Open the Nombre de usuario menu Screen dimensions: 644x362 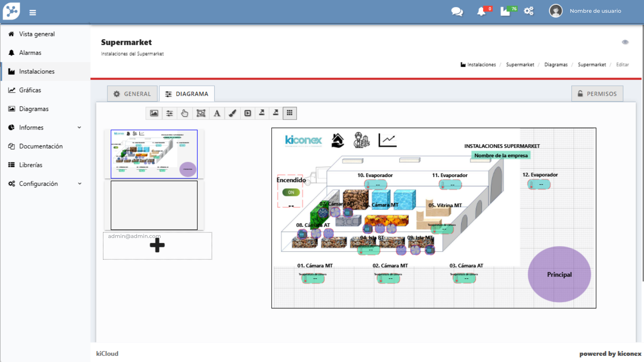point(595,11)
